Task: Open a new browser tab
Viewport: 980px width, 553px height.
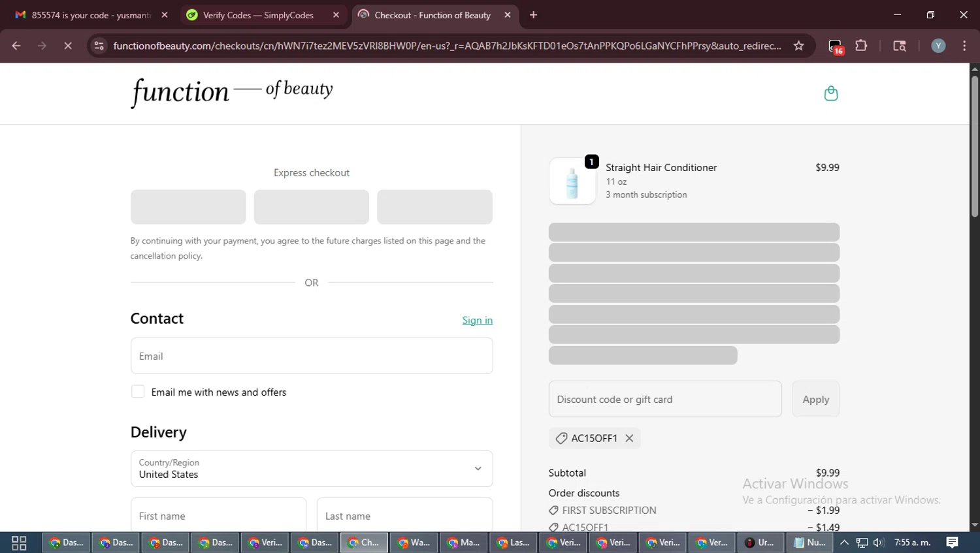Action: pos(534,15)
